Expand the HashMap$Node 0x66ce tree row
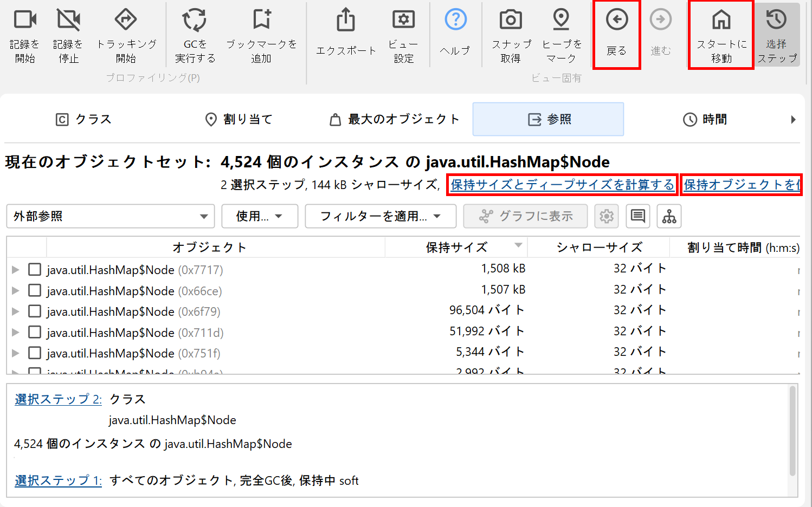Image resolution: width=812 pixels, height=507 pixels. (16, 291)
